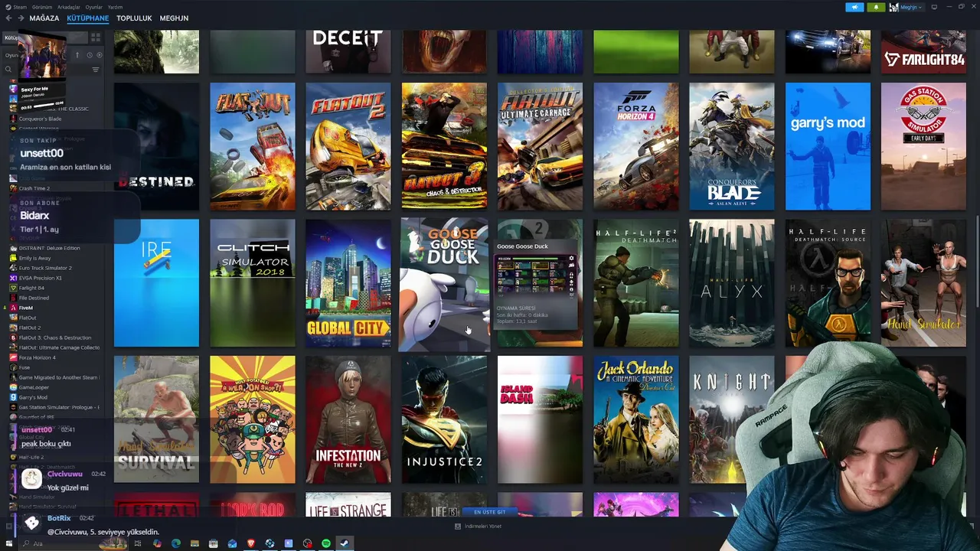Select Emily is Away in the list
The image size is (980, 551).
coord(34,258)
